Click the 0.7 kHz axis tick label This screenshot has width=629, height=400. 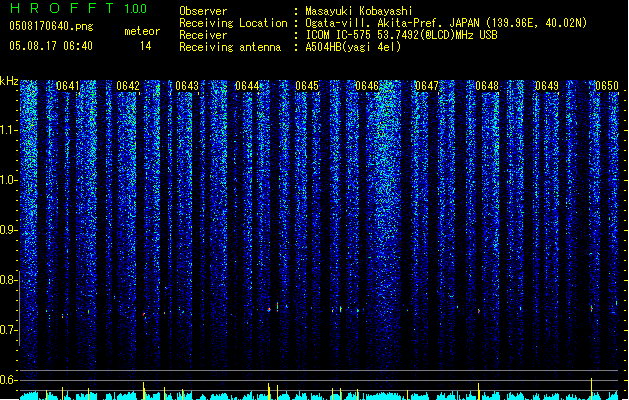pos(8,330)
